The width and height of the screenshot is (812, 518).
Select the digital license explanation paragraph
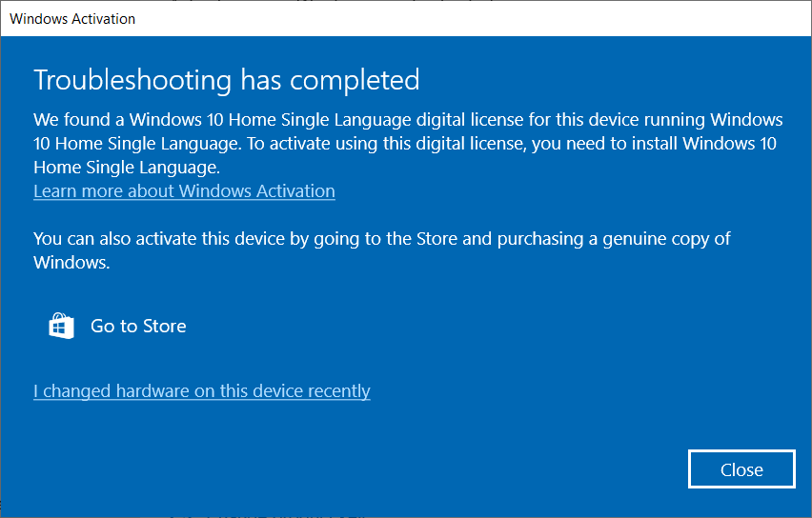[408, 144]
